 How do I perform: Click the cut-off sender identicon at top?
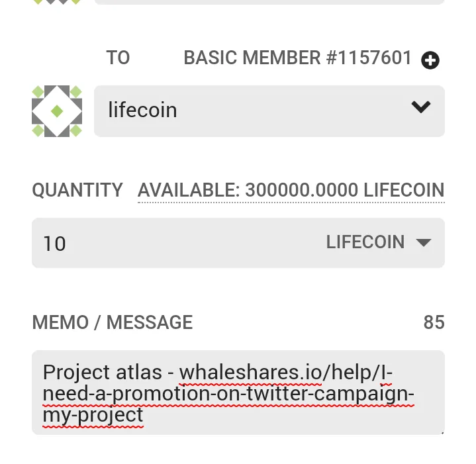[x=57, y=2]
